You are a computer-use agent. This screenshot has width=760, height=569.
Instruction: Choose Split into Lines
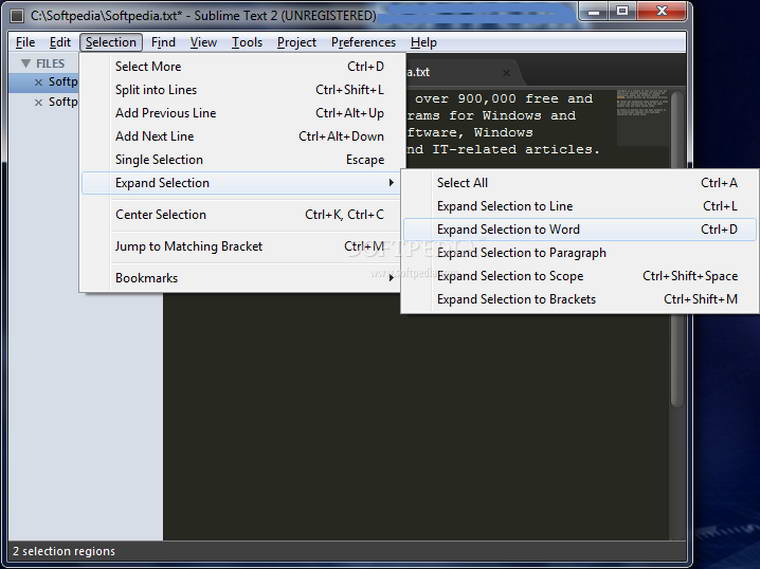[x=242, y=90]
